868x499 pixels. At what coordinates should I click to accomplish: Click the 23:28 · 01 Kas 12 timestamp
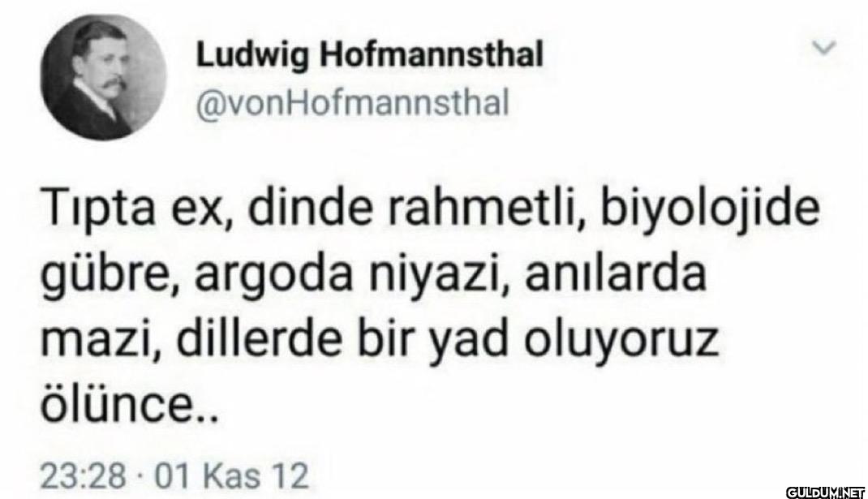coord(174,475)
